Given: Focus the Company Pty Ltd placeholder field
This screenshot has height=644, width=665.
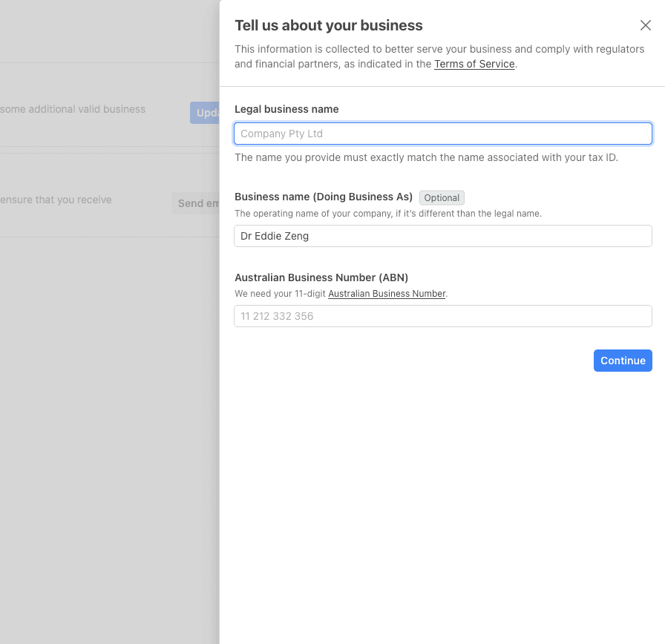Looking at the screenshot, I should 442,134.
